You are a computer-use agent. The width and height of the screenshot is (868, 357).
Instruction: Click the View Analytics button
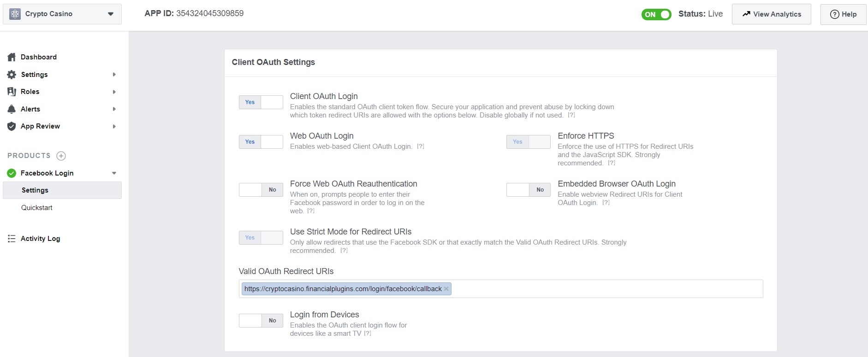pyautogui.click(x=771, y=14)
